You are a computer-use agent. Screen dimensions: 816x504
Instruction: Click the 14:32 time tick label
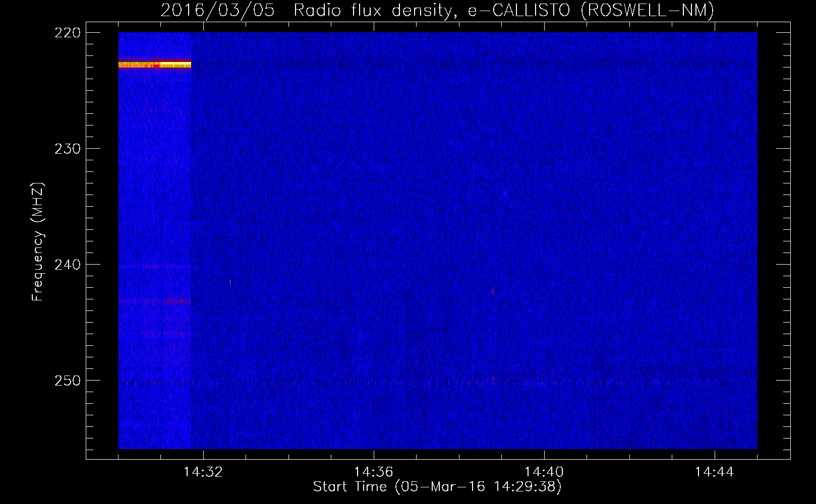click(203, 472)
